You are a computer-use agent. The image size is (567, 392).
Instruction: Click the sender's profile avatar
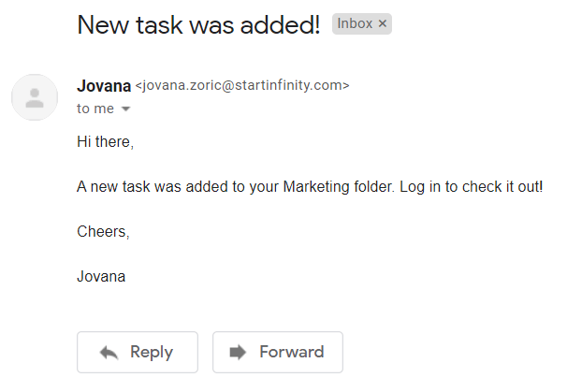pyautogui.click(x=35, y=97)
